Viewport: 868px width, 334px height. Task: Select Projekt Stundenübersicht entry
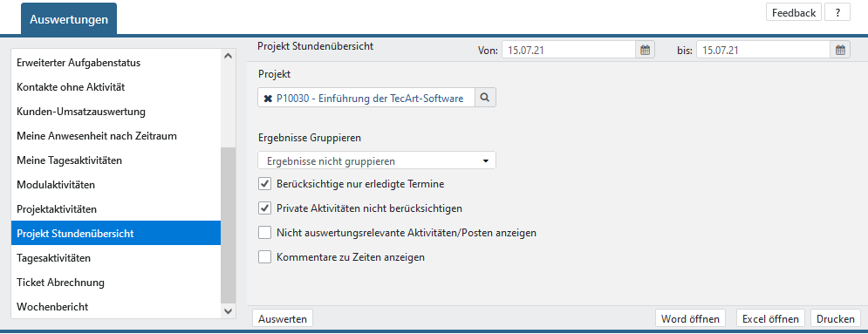click(116, 233)
